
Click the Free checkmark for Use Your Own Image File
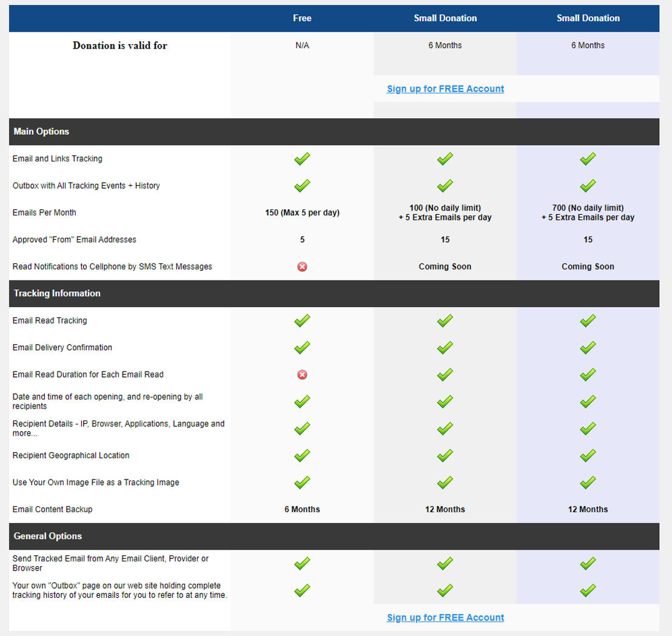tap(302, 482)
